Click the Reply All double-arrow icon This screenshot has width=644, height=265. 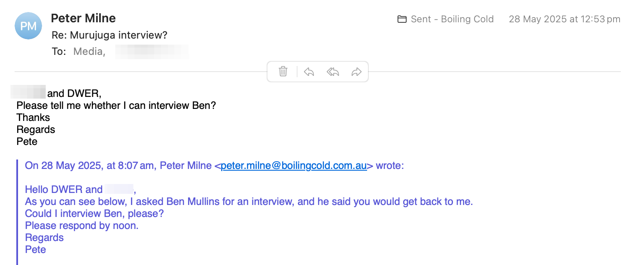click(333, 72)
